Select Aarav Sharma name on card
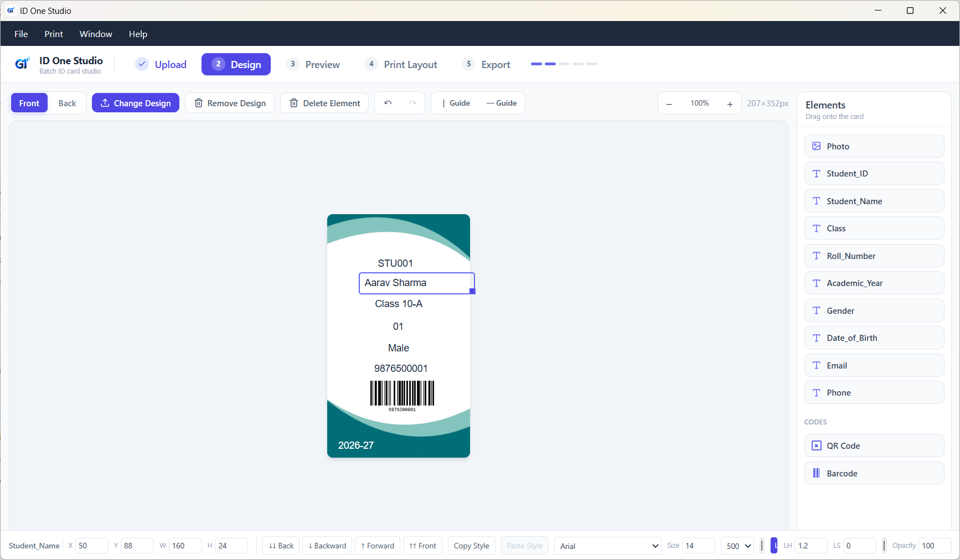 (395, 283)
